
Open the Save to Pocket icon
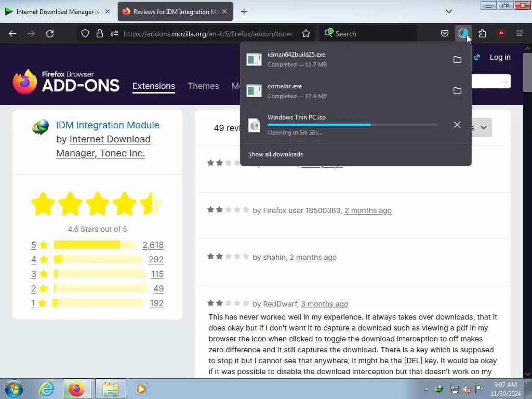[x=445, y=33]
